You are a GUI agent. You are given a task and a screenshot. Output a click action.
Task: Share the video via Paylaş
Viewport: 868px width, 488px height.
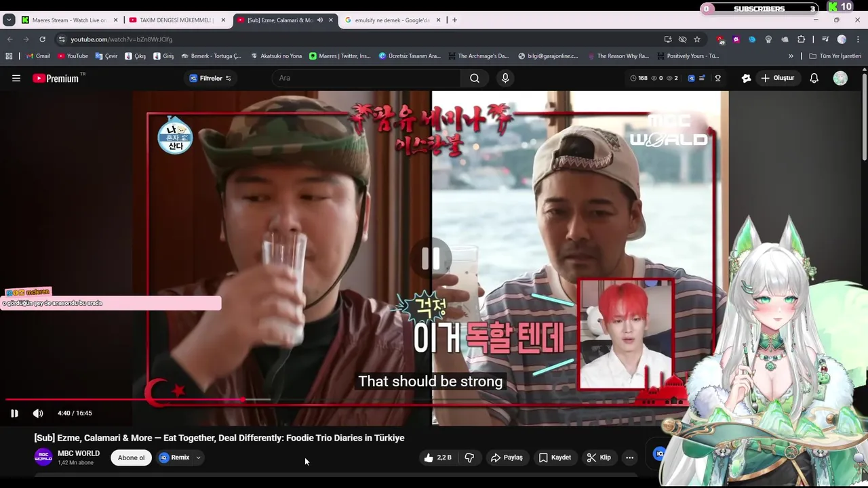(x=507, y=457)
